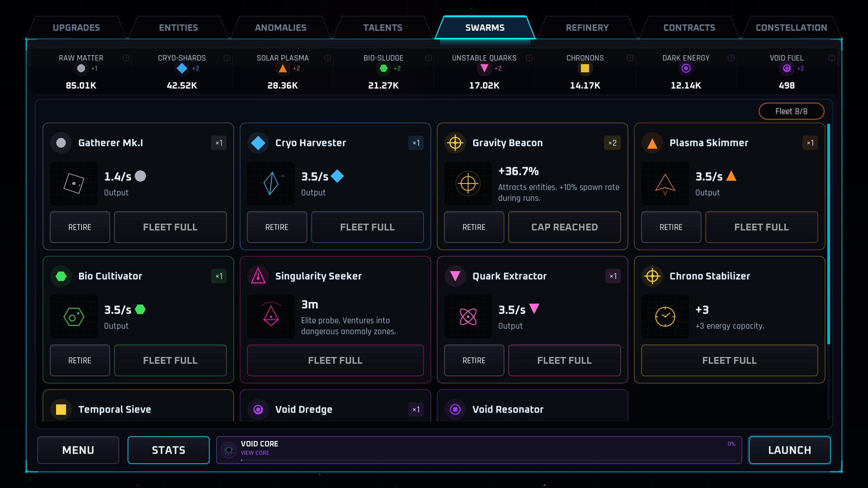The image size is (868, 488).
Task: Click the Dark Energy info icon
Action: click(x=731, y=58)
